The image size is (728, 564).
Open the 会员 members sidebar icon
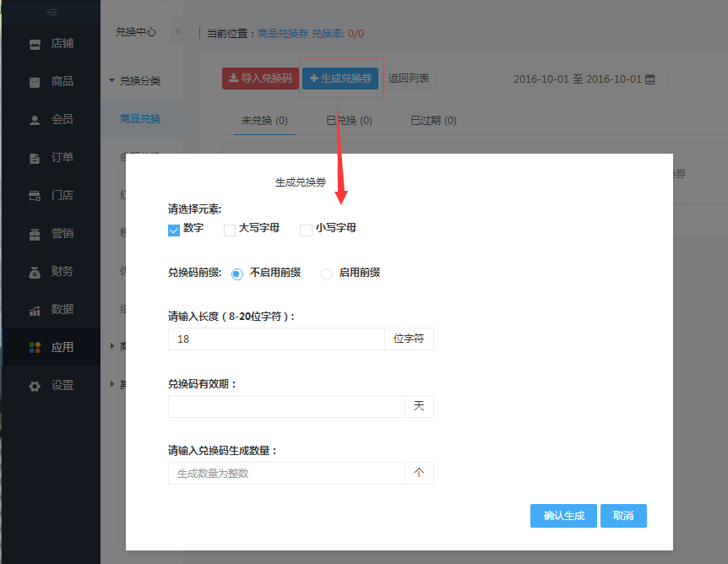click(x=35, y=120)
